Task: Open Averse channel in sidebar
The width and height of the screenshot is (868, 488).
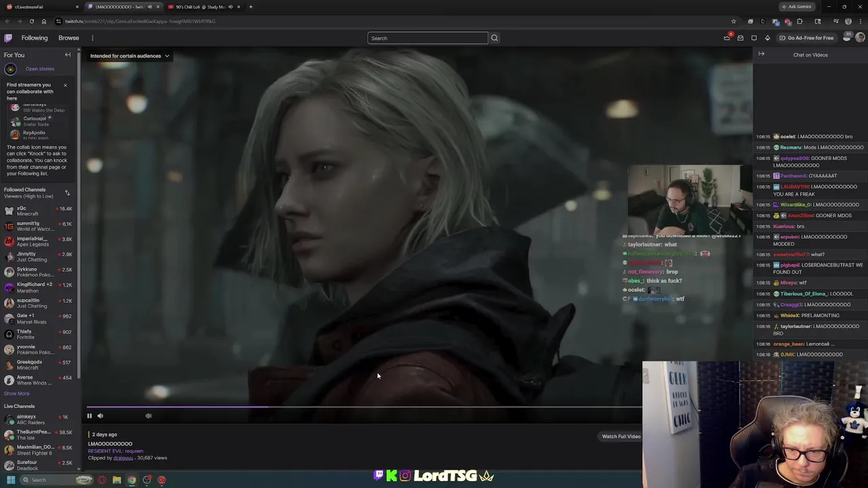Action: coord(38,380)
